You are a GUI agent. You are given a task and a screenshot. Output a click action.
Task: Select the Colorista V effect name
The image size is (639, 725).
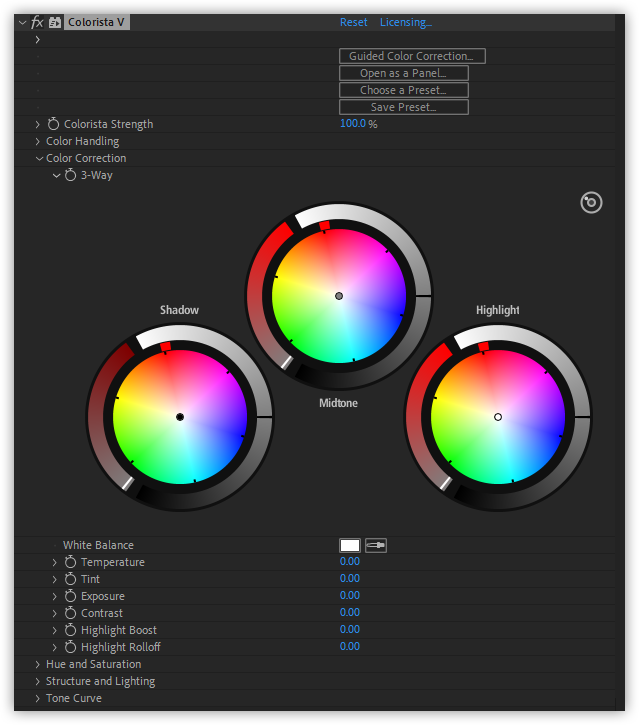pyautogui.click(x=96, y=22)
